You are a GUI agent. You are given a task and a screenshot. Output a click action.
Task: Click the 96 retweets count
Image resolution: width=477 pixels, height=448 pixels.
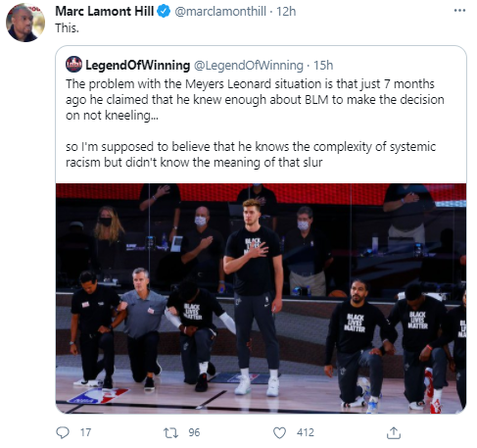tap(194, 432)
